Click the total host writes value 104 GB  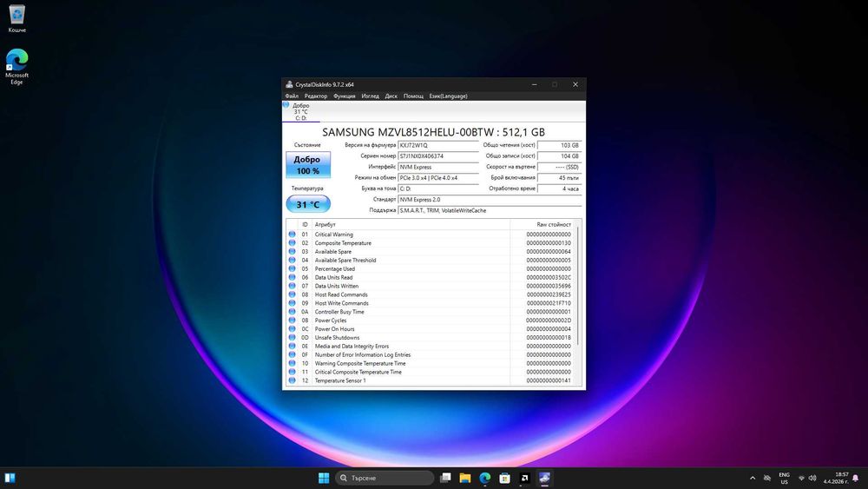point(559,156)
